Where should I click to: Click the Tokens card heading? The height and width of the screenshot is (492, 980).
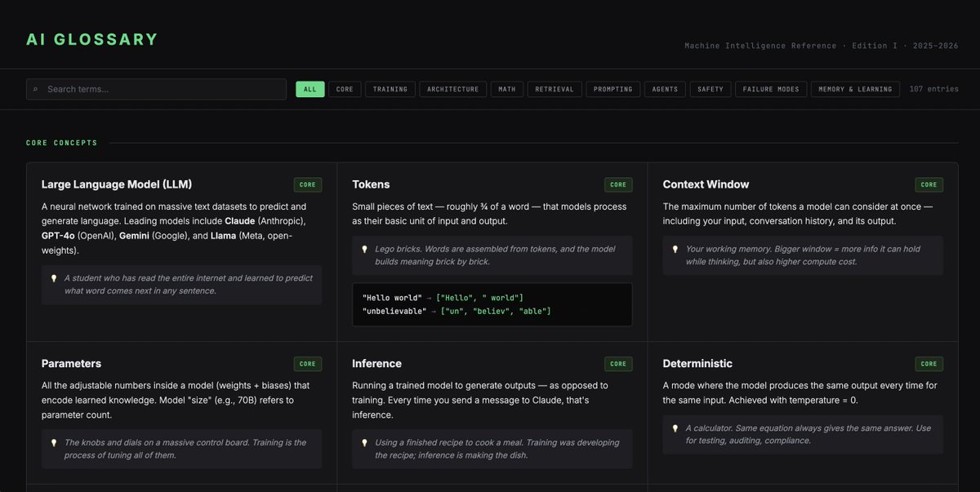(371, 184)
